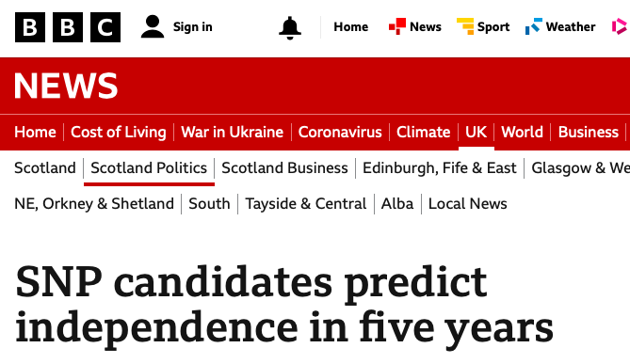This screenshot has width=630, height=364.
Task: Select the Climate section
Action: (x=424, y=132)
